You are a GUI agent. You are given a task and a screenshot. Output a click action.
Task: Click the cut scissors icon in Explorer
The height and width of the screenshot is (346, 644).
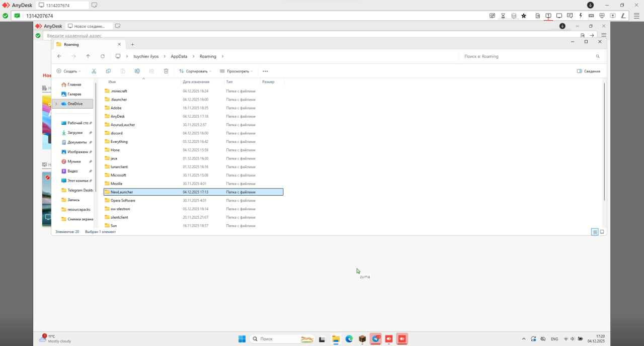pos(94,71)
